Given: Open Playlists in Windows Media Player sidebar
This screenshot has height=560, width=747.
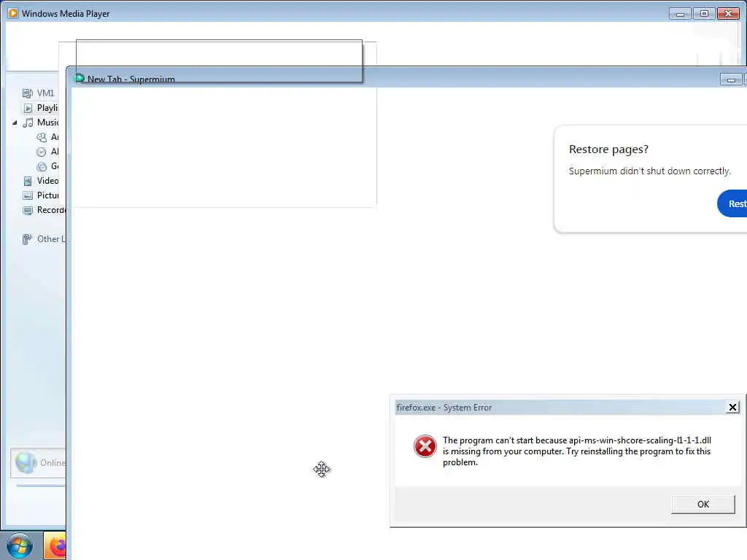Looking at the screenshot, I should [41, 108].
